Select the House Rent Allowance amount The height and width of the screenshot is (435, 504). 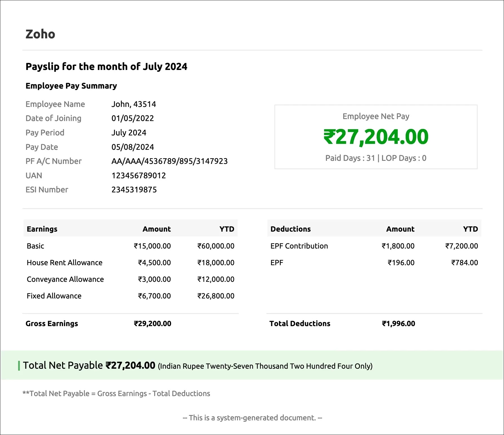point(154,262)
